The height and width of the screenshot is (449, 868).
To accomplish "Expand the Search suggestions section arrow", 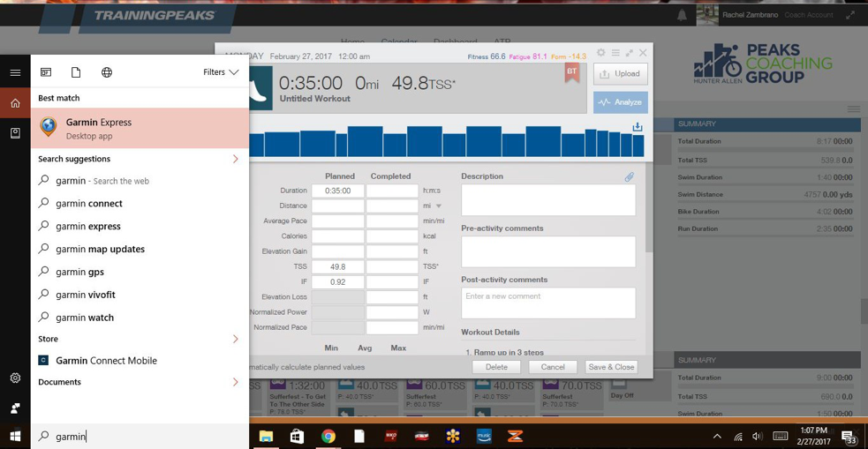I will point(235,159).
